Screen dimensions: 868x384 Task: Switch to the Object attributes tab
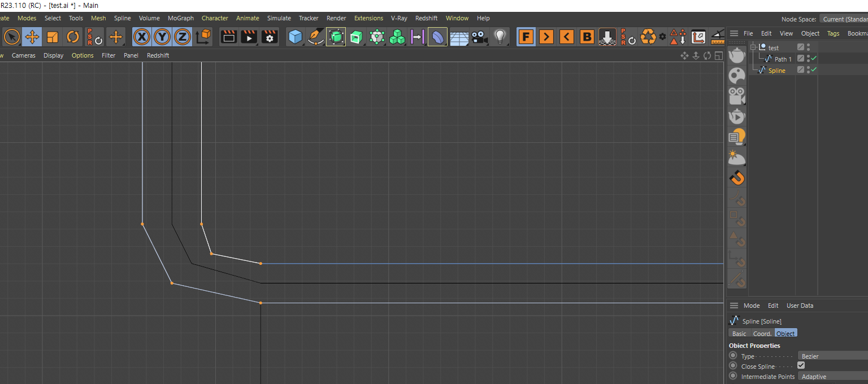[785, 333]
